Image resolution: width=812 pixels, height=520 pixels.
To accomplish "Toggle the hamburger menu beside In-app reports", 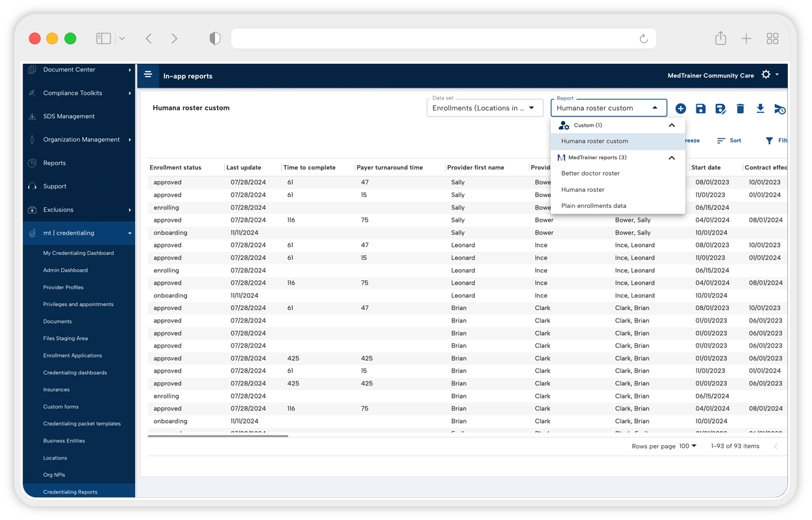I will click(148, 75).
